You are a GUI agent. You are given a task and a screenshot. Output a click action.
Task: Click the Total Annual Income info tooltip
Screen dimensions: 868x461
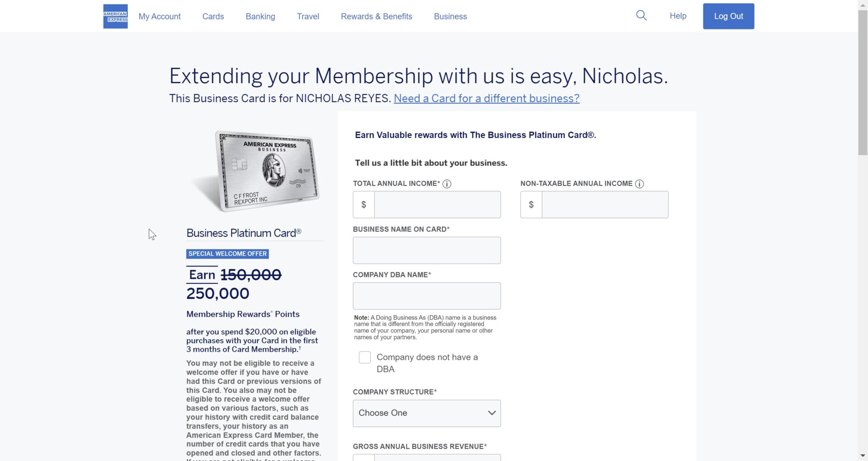click(447, 184)
